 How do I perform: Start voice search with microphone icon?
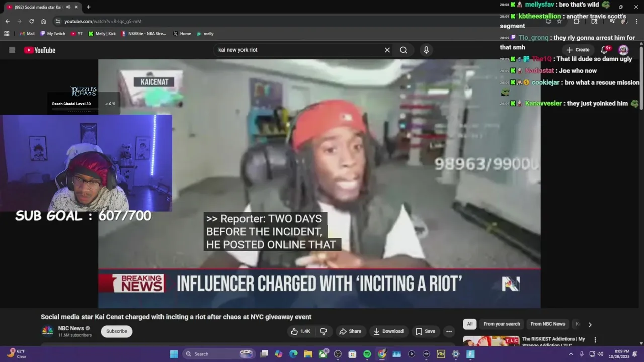pos(426,50)
